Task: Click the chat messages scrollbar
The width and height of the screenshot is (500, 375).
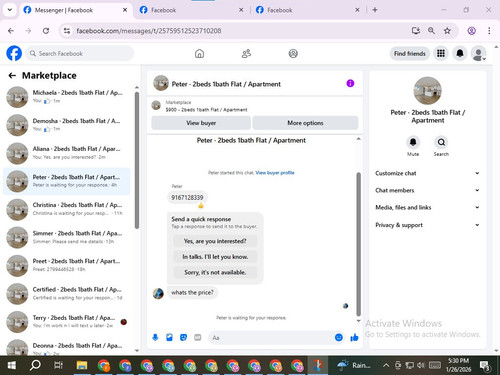Action: [359, 244]
